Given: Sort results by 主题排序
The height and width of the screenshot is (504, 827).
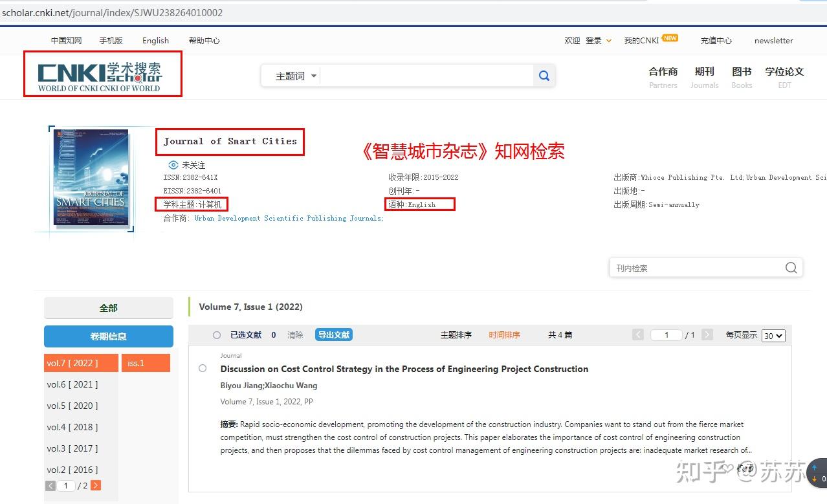Looking at the screenshot, I should pos(456,334).
